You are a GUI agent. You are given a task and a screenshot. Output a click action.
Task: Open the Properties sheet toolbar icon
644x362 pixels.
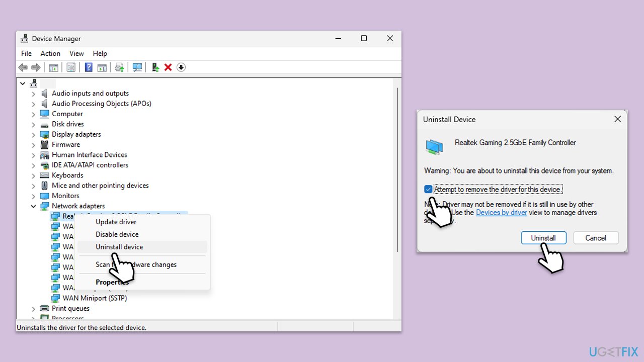(x=71, y=67)
